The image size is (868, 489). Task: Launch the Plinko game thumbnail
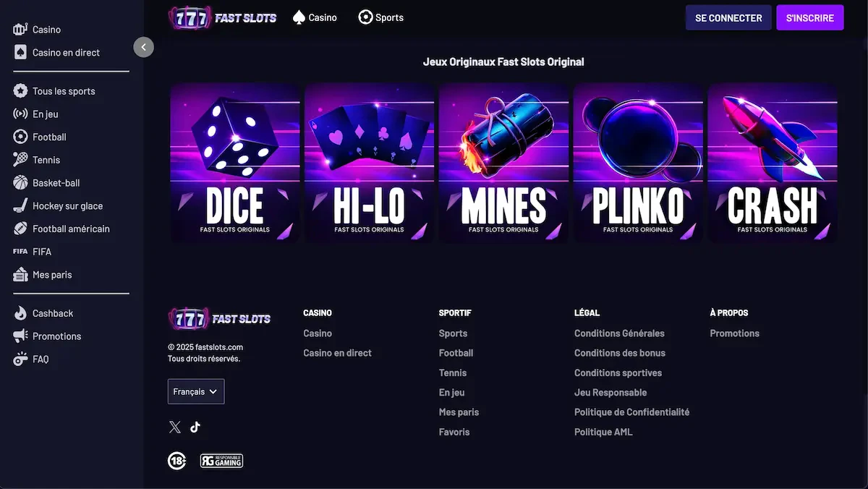(x=638, y=163)
